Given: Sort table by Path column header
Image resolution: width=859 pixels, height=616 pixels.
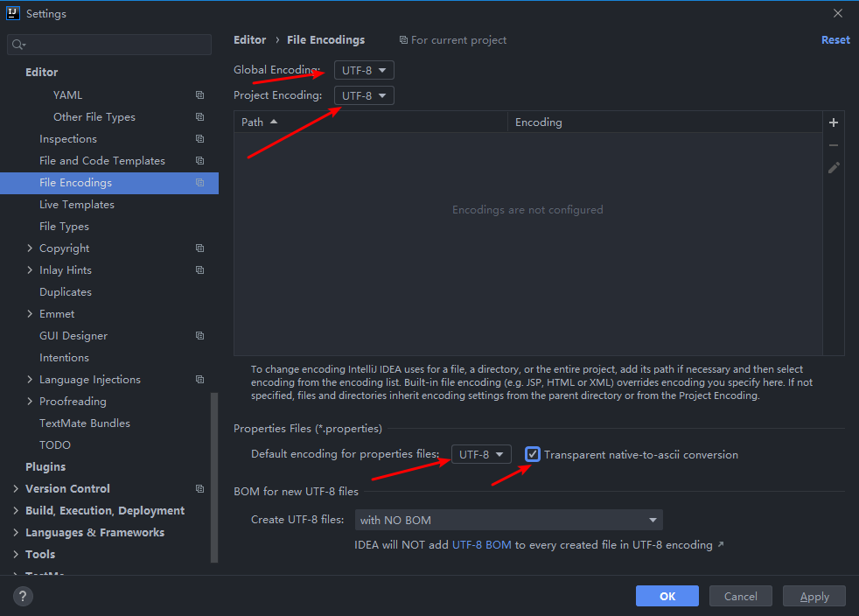Looking at the screenshot, I should point(371,122).
